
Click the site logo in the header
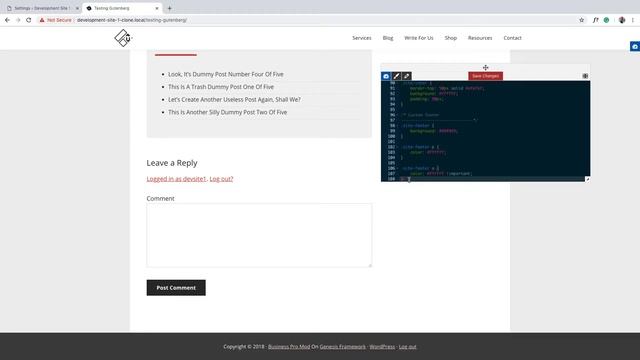(x=123, y=38)
